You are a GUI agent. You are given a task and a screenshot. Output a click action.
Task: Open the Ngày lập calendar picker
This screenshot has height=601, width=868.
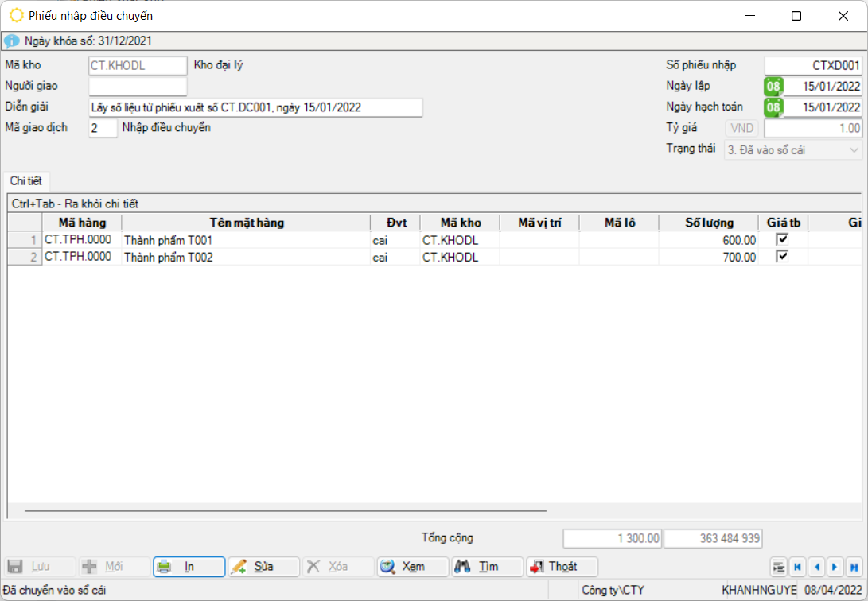[773, 86]
